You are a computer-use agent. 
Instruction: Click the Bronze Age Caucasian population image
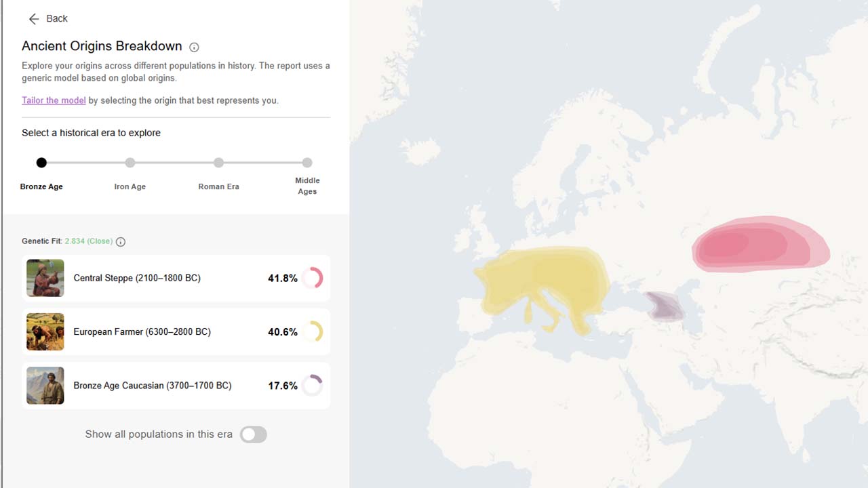click(45, 385)
